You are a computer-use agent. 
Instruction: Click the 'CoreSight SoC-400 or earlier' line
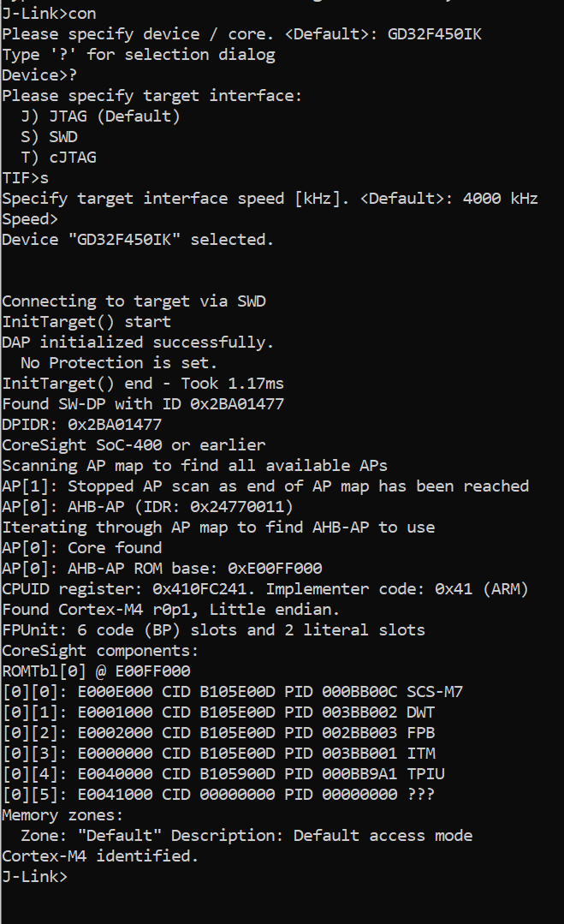[x=134, y=444]
